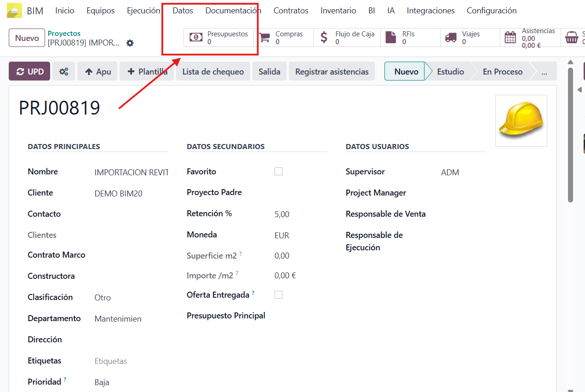Click the Registrar asistencias button
585x392 pixels.
(332, 72)
